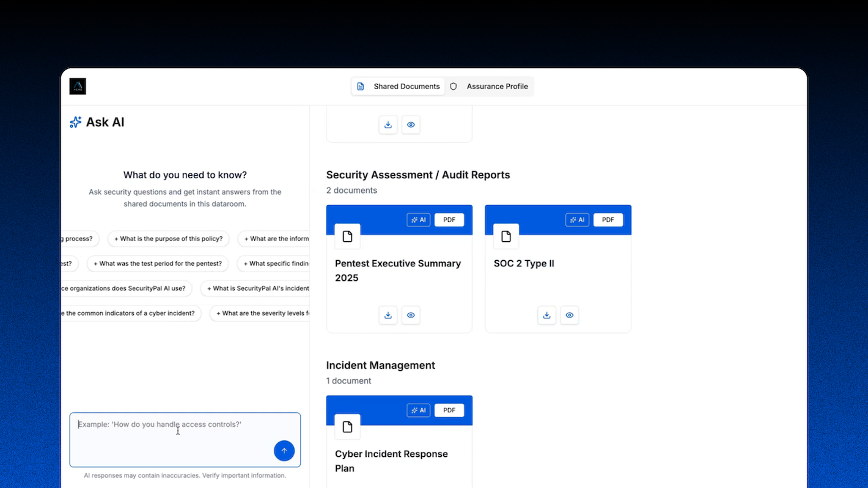Click PDF badge on SOC 2 Type II card
This screenshot has height=488, width=868.
click(608, 220)
